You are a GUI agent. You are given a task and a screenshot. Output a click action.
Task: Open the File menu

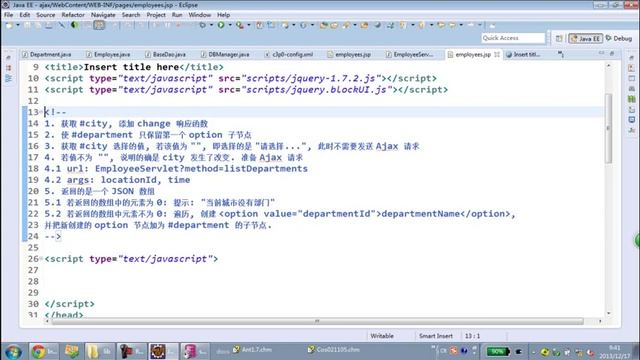pos(9,15)
